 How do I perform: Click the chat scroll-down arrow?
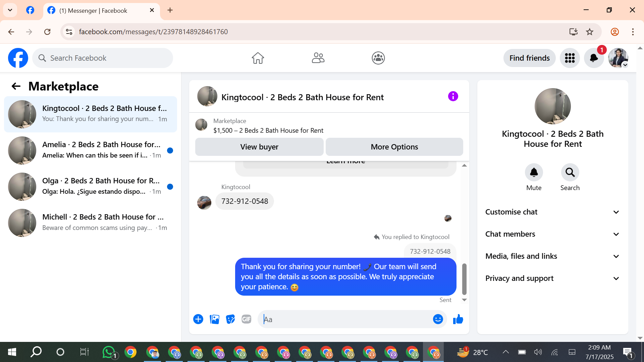[464, 300]
